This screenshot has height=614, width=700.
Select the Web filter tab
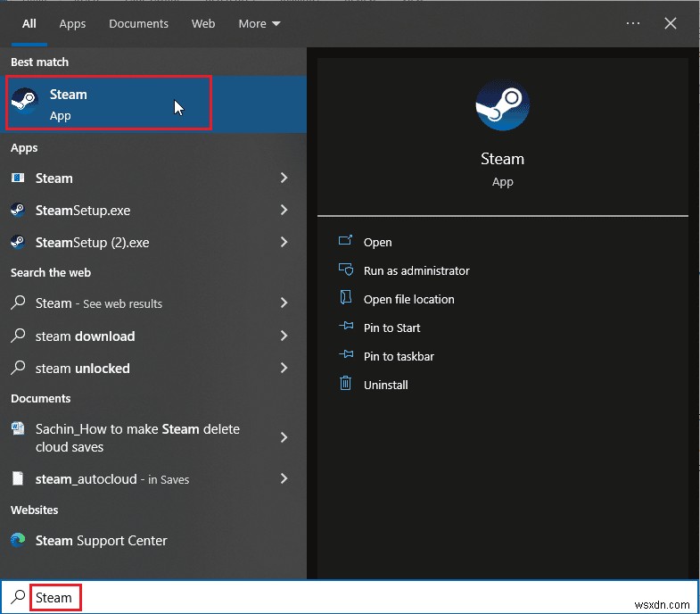203,24
